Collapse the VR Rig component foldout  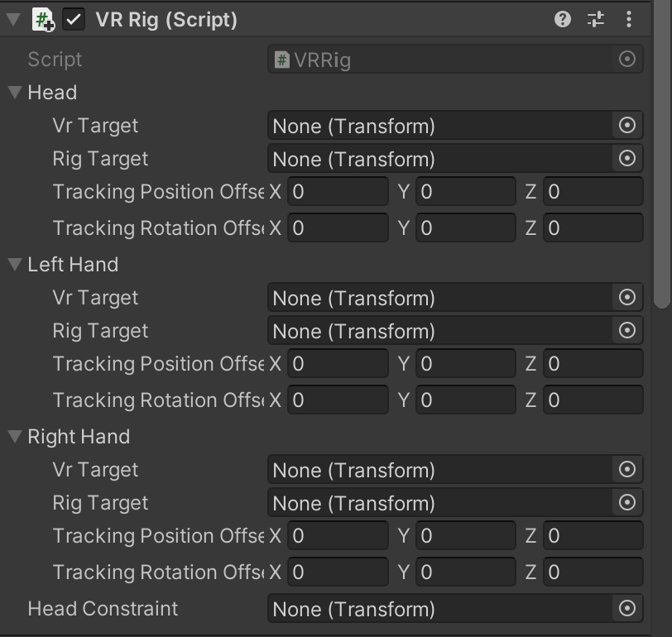pos(14,20)
